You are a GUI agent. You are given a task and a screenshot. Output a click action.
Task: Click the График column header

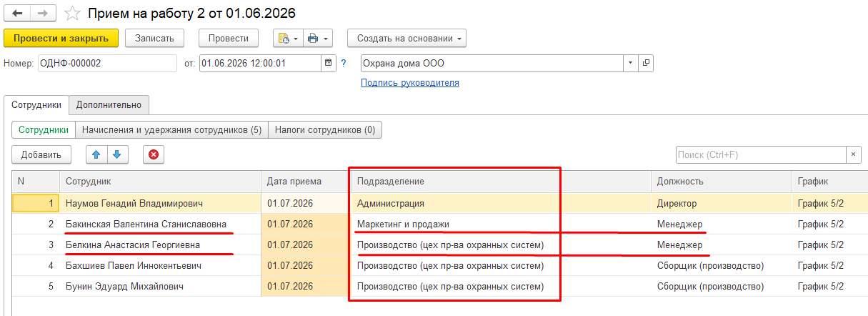pyautogui.click(x=829, y=182)
